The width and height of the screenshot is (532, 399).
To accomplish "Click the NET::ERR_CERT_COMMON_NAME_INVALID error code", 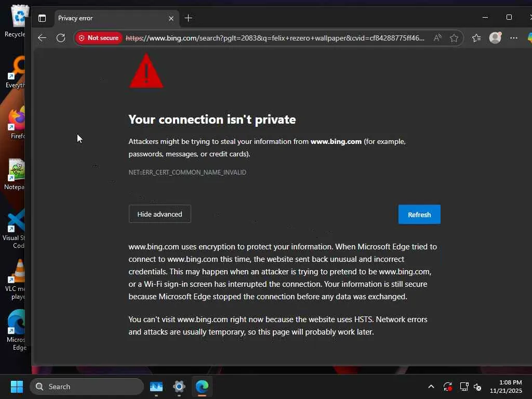I will (187, 172).
